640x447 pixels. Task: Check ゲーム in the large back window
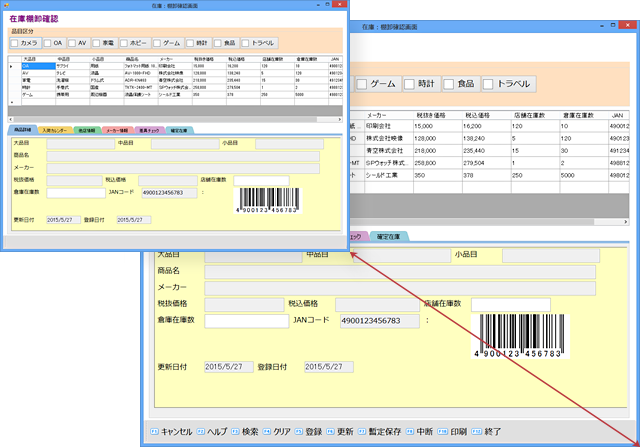click(x=361, y=84)
